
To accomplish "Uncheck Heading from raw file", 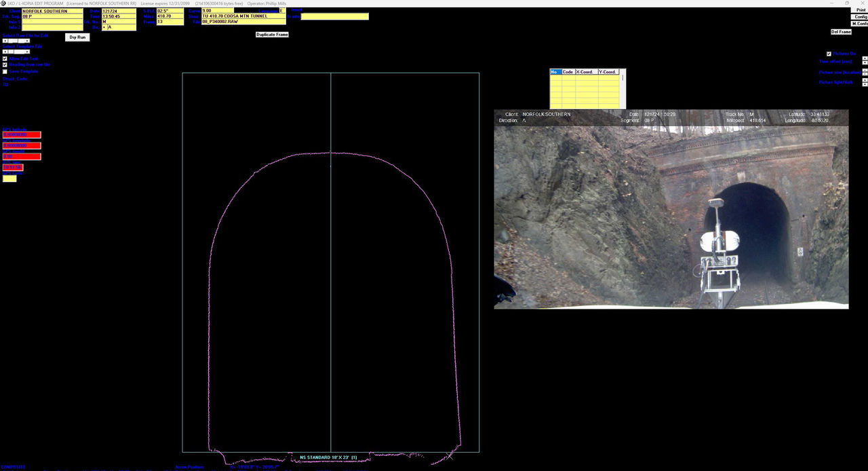I will (5, 65).
